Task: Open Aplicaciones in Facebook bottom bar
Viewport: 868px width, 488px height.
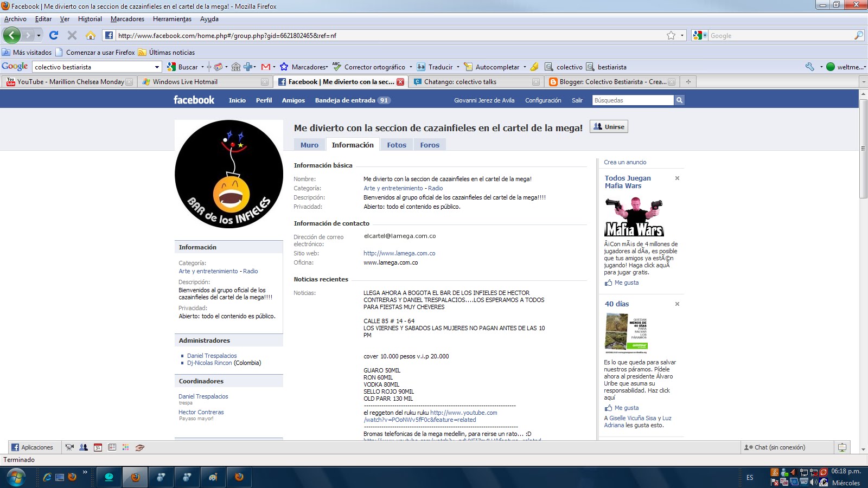Action: coord(33,447)
